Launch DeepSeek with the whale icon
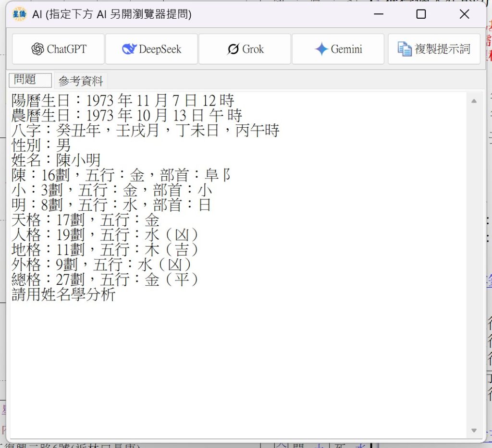 click(151, 49)
